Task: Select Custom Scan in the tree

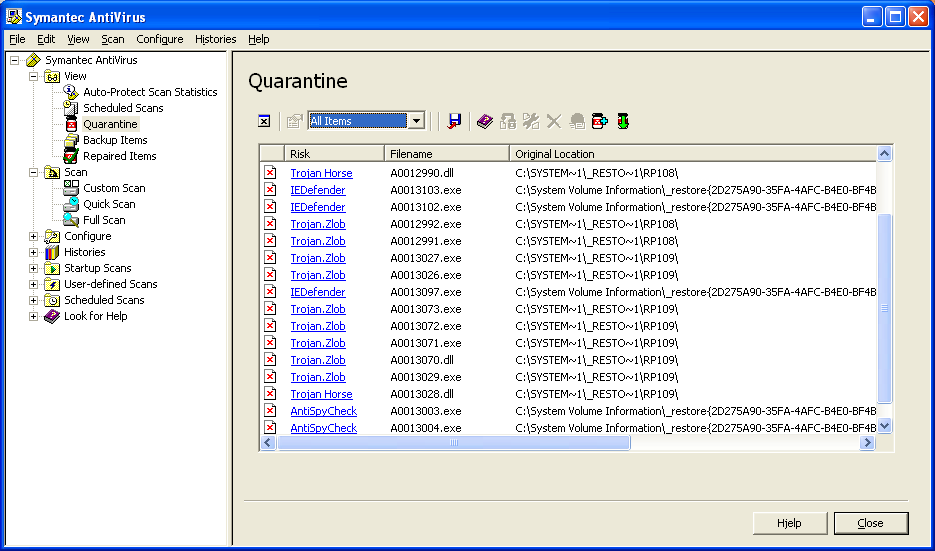Action: (x=114, y=188)
